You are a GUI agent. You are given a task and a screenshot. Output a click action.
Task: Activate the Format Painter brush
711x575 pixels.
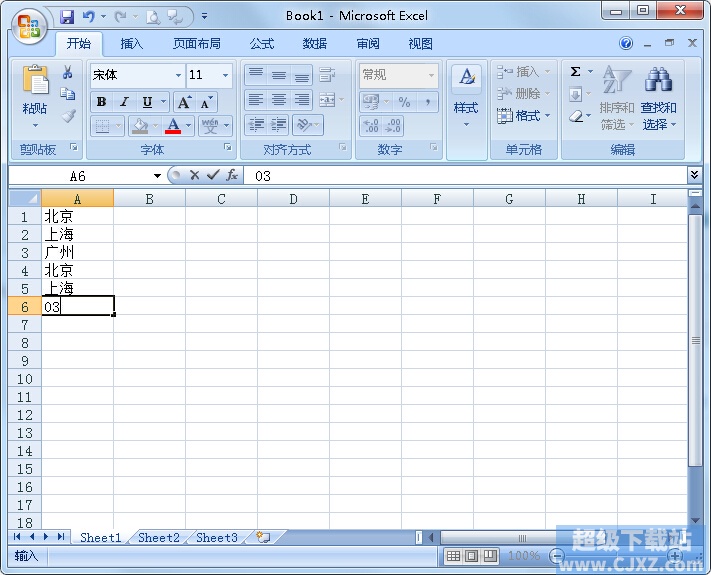(x=68, y=116)
